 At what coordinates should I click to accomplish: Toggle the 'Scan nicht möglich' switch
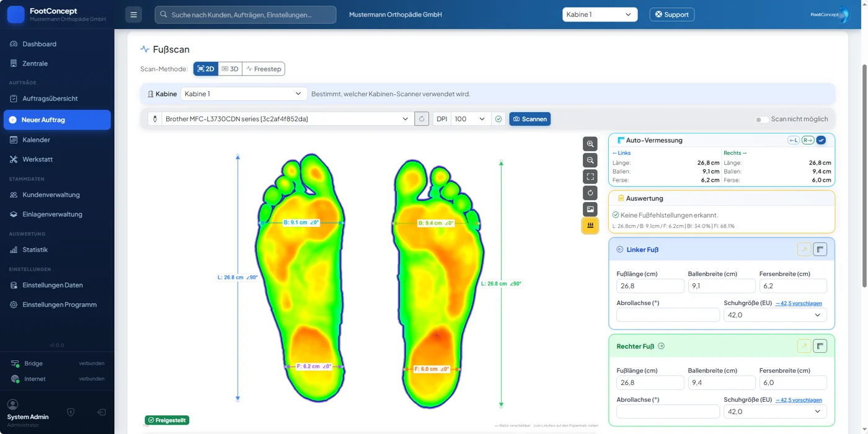(762, 119)
